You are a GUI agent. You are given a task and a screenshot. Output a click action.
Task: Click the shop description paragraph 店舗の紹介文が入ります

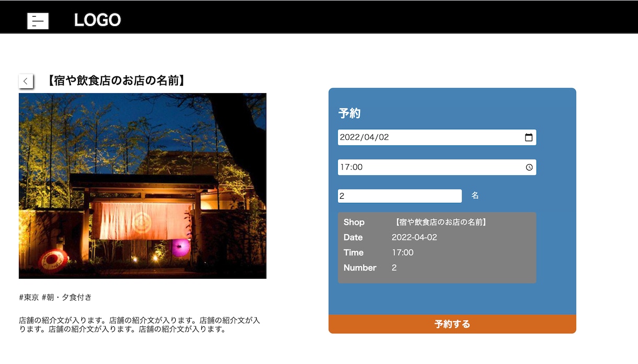(x=140, y=325)
